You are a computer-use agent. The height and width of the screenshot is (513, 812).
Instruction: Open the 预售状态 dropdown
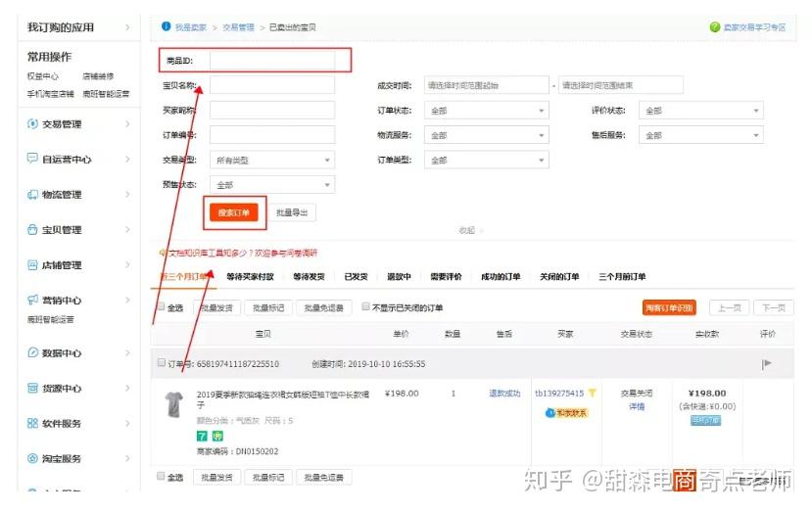(272, 185)
